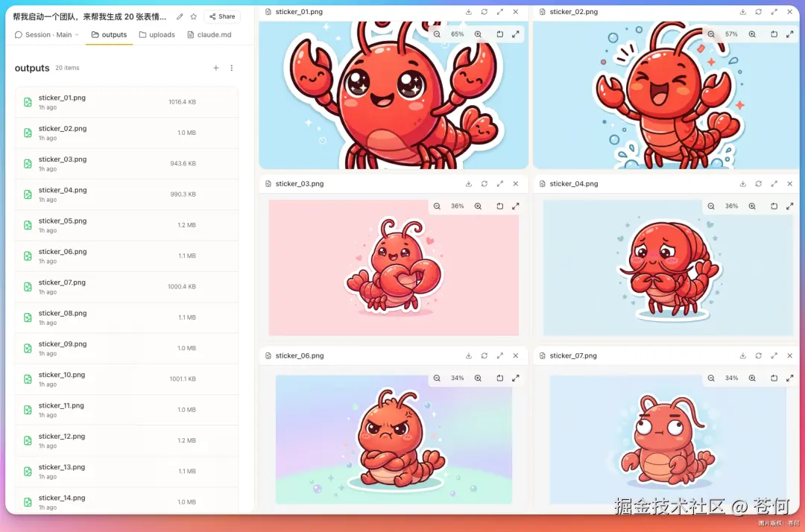Open sticker_07.png preview fullscreen
This screenshot has width=805, height=532.
[x=789, y=378]
